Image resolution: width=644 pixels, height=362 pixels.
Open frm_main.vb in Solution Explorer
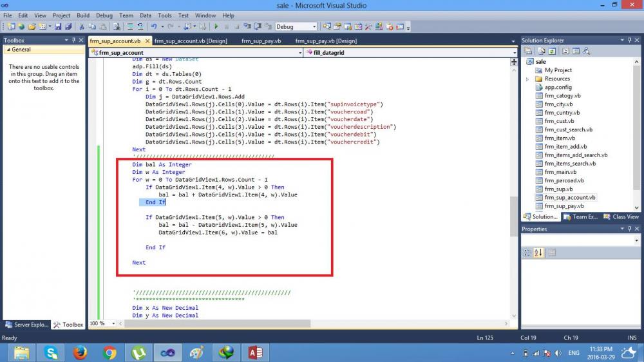560,172
